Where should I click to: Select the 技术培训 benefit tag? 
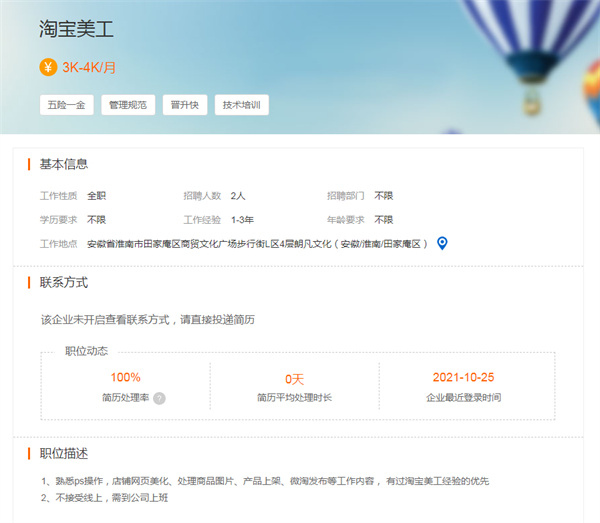241,105
